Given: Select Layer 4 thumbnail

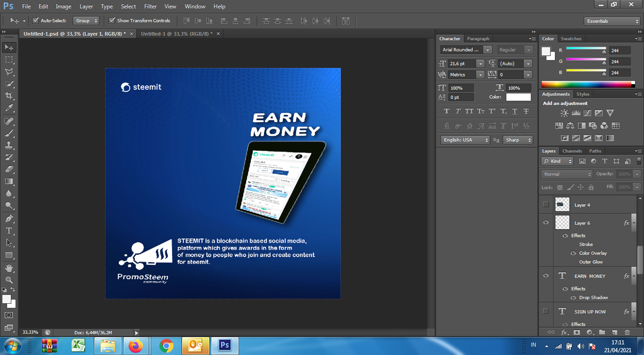Looking at the screenshot, I should pyautogui.click(x=562, y=205).
